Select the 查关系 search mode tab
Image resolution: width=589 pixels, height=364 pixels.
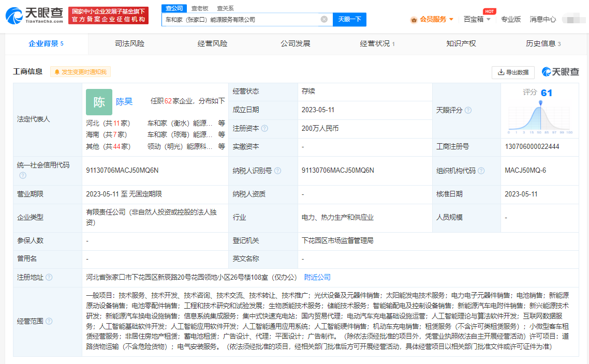(x=225, y=8)
